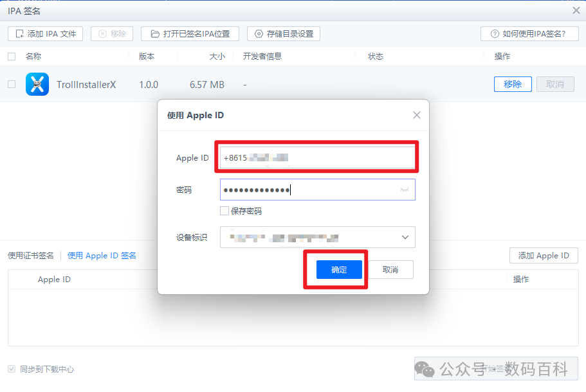
Task: Open 如何使用IPA签名? help
Action: point(529,34)
